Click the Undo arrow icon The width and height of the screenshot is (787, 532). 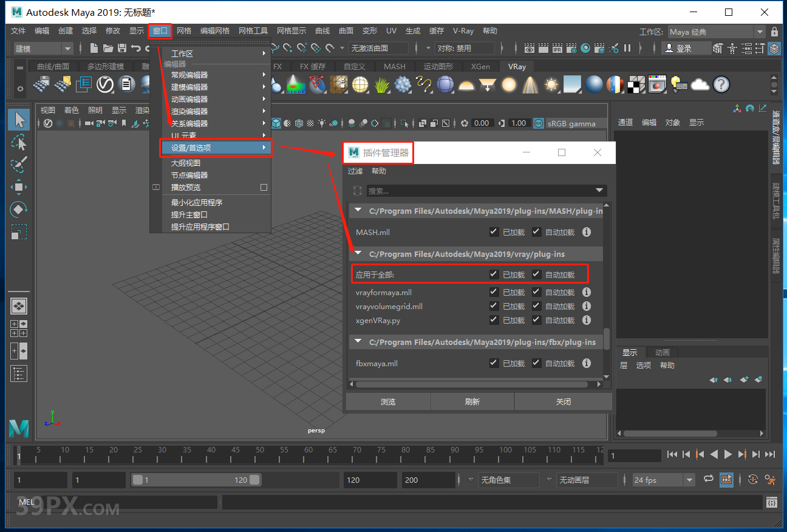tap(137, 48)
